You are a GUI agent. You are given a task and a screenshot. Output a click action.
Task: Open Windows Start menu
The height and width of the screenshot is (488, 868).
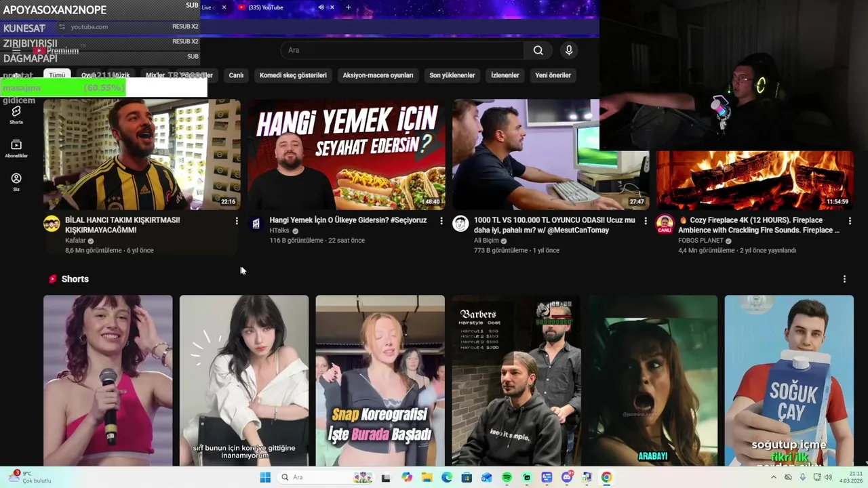tap(265, 477)
